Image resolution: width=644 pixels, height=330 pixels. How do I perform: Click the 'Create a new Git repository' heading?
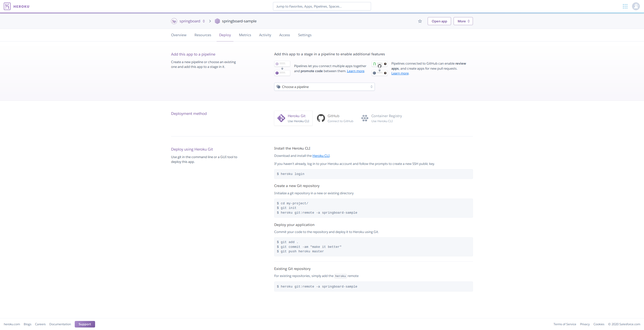(297, 186)
